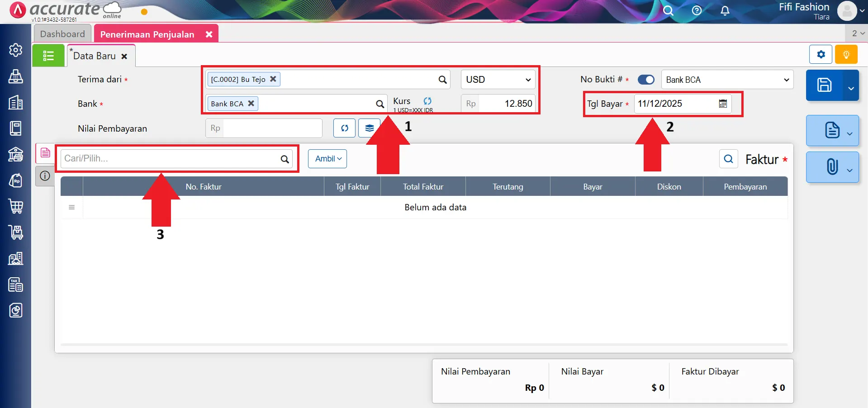Click the green list view button
The width and height of the screenshot is (868, 408).
[x=48, y=56]
